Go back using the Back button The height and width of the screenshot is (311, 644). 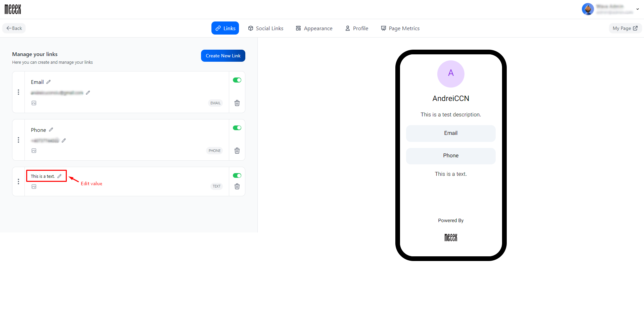coord(14,28)
